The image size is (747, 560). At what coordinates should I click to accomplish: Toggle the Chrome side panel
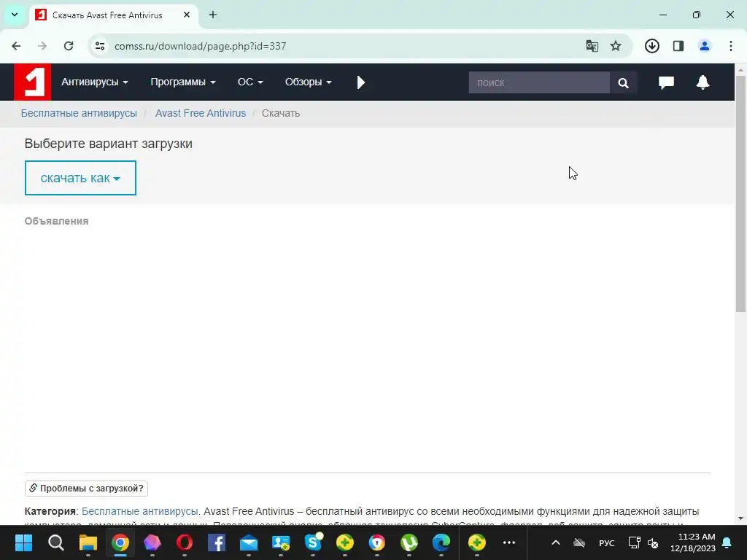pos(678,46)
